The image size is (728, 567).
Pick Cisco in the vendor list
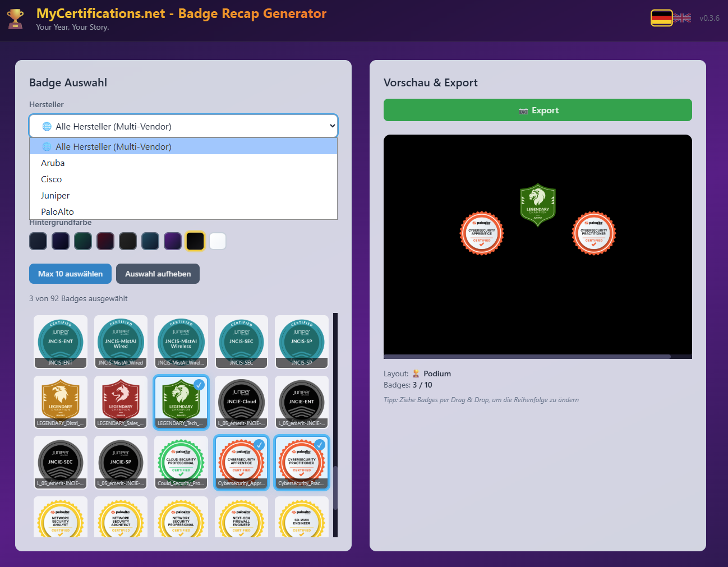52,179
